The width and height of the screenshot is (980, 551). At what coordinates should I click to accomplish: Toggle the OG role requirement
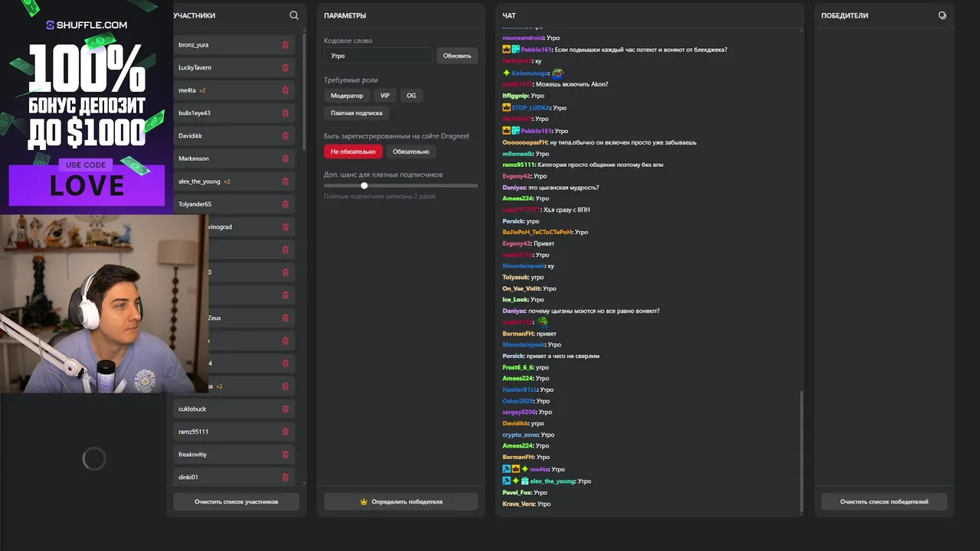411,96
